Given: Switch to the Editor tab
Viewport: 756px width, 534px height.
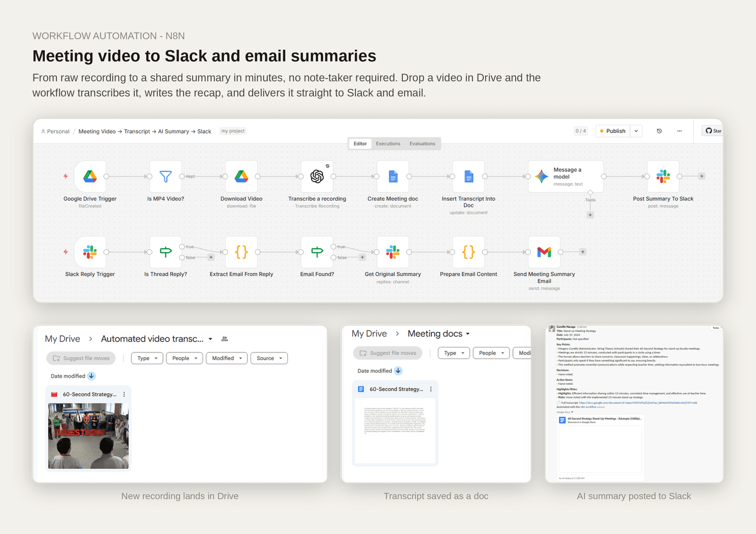Looking at the screenshot, I should [x=360, y=144].
